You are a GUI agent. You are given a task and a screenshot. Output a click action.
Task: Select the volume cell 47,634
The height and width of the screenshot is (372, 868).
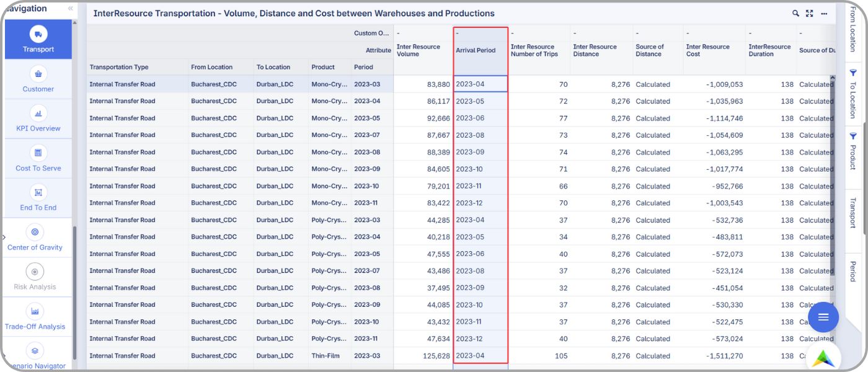pyautogui.click(x=423, y=339)
